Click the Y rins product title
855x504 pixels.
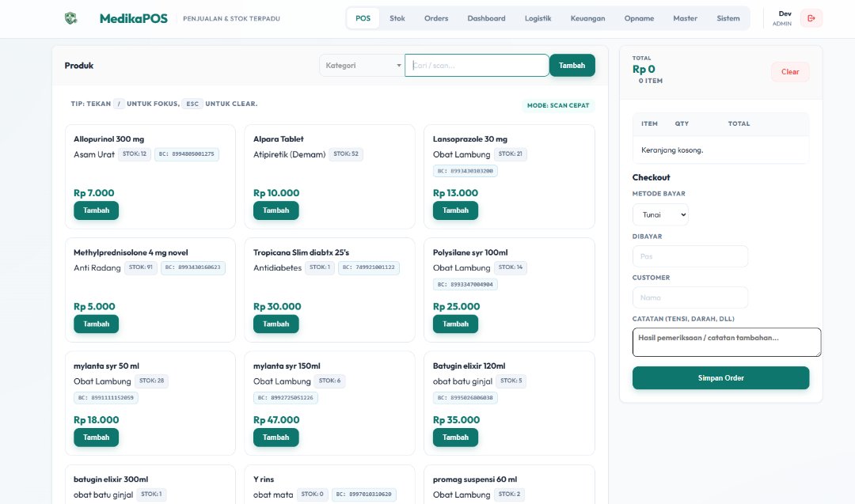coord(264,479)
